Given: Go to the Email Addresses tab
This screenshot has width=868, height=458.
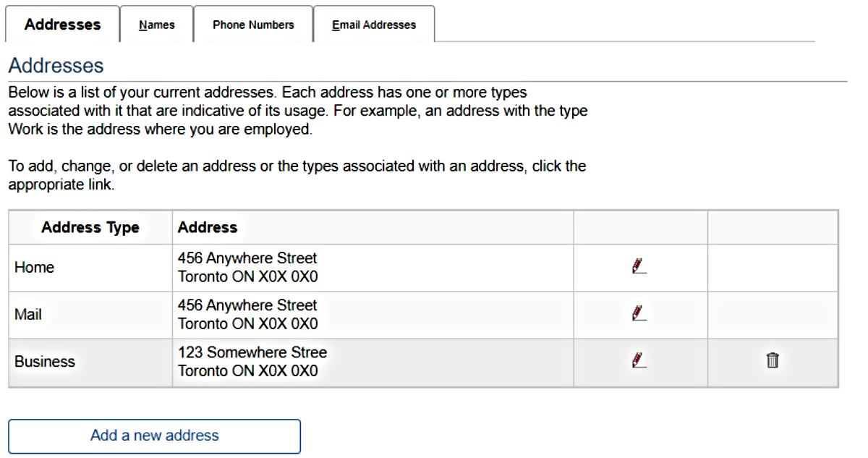Looking at the screenshot, I should click(x=374, y=25).
